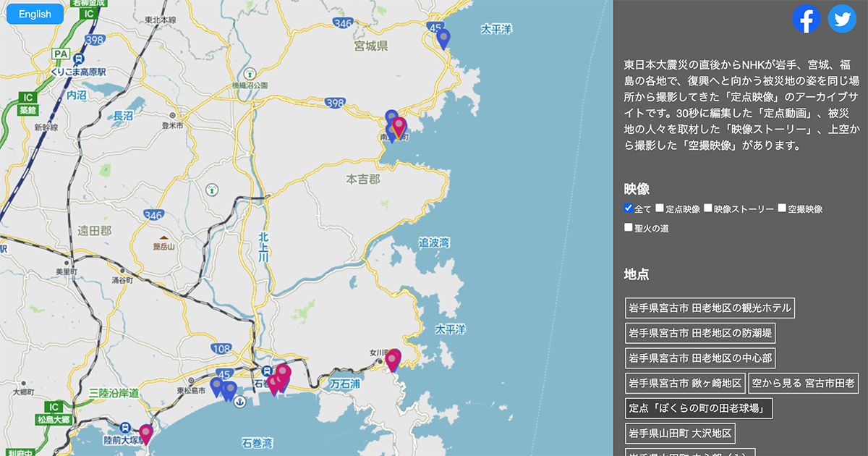868x456 pixels.
Task: Open 岩手県宮古市 田老地区の観光ホテル location
Action: 710,307
